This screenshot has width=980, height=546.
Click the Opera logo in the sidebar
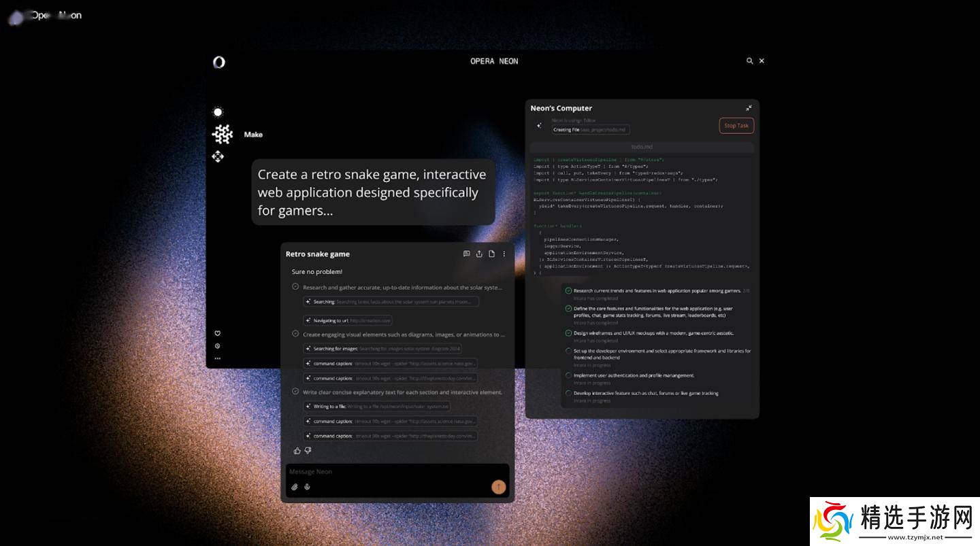218,62
